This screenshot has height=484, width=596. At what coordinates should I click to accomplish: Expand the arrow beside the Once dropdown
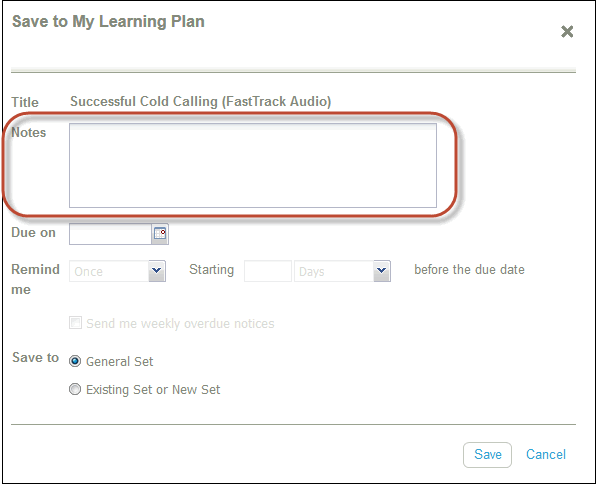pyautogui.click(x=157, y=271)
